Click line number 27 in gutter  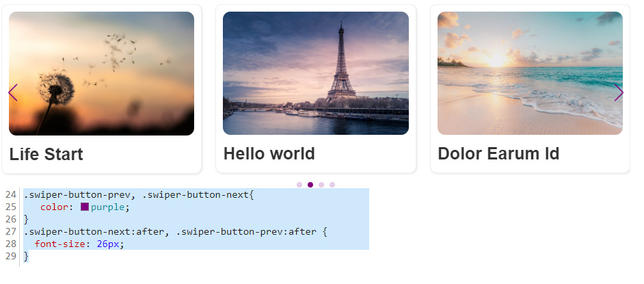[11, 232]
